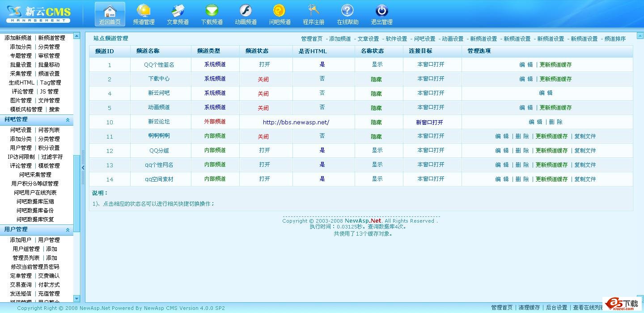Edit the QQ个性签名 channel
The width and height of the screenshot is (644, 313).
coord(526,65)
